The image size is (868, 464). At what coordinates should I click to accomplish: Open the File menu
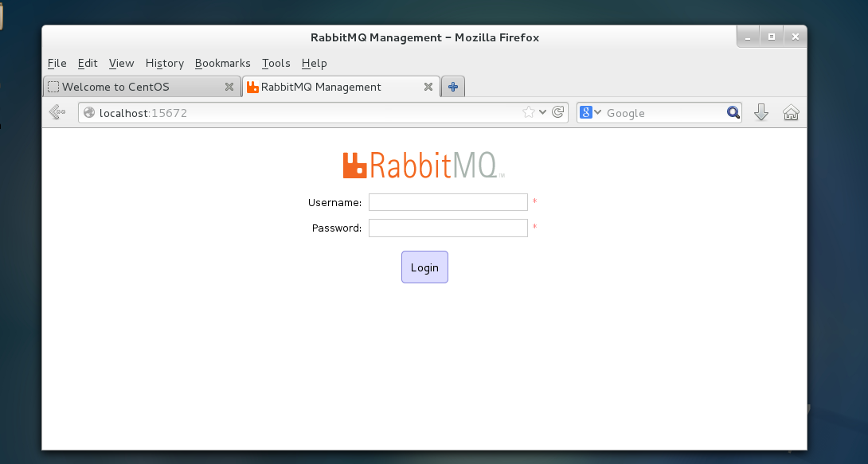point(57,63)
